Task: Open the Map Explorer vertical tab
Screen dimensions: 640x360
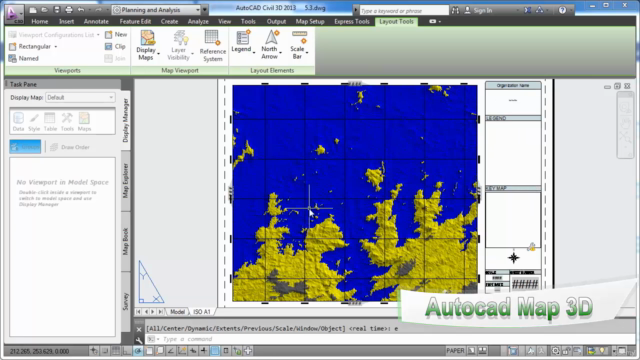Action: [x=126, y=180]
